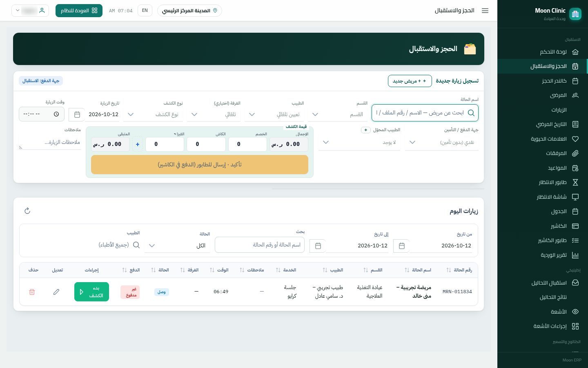
Task: Click the discount amount field
Action: [x=247, y=144]
